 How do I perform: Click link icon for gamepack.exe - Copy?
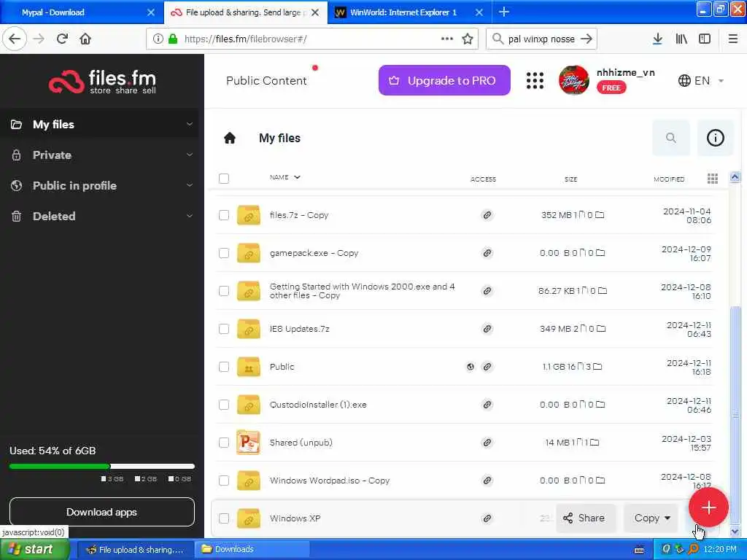point(487,253)
